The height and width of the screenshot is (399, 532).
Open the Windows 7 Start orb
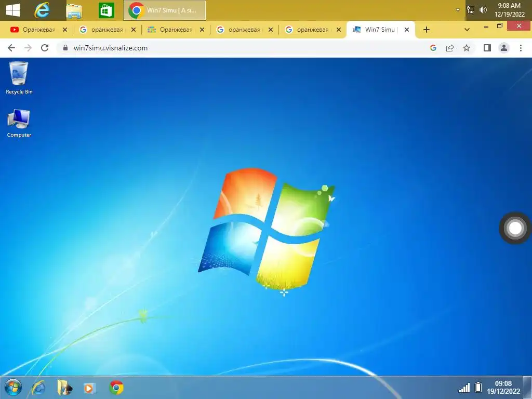pyautogui.click(x=13, y=388)
